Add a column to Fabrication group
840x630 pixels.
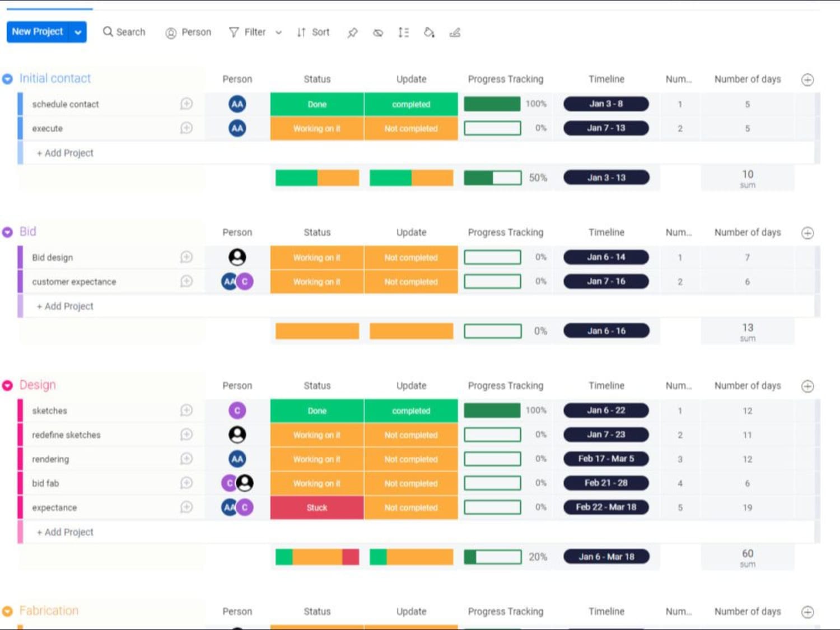click(808, 612)
